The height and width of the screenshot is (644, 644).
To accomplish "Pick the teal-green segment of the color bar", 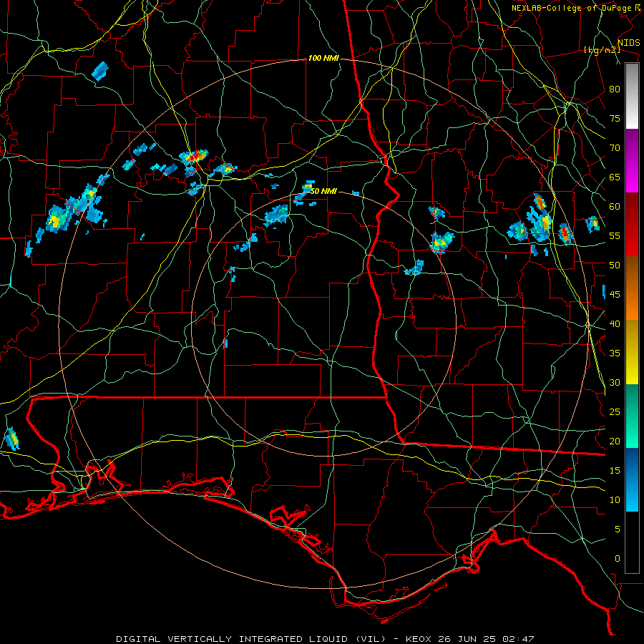I will [x=632, y=416].
